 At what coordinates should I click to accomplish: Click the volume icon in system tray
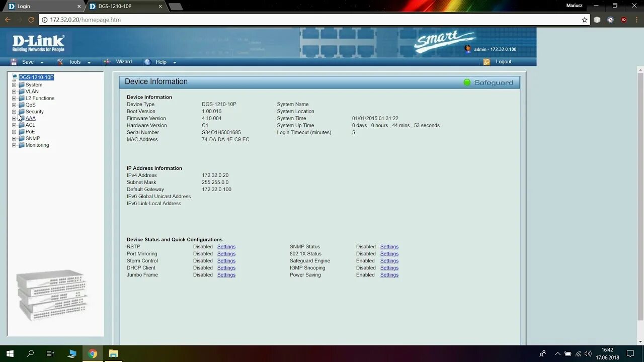pyautogui.click(x=588, y=354)
